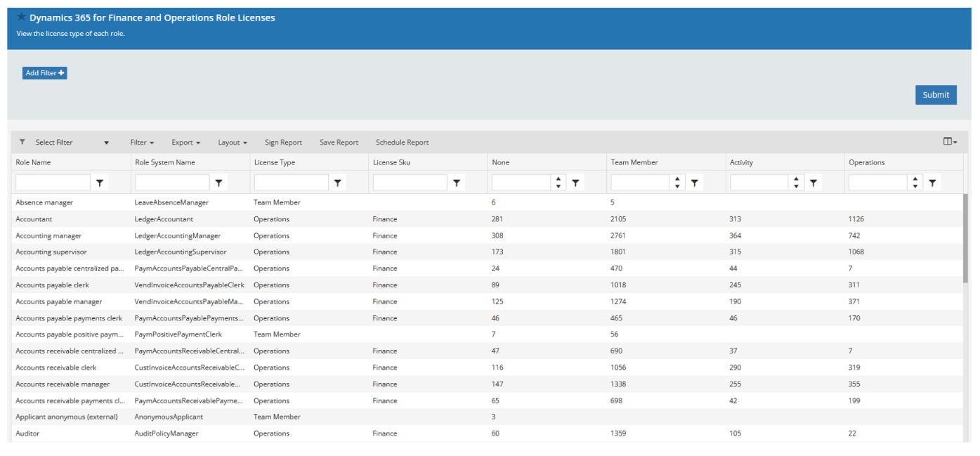Increase the None column filter value with up arrow

[x=558, y=179]
